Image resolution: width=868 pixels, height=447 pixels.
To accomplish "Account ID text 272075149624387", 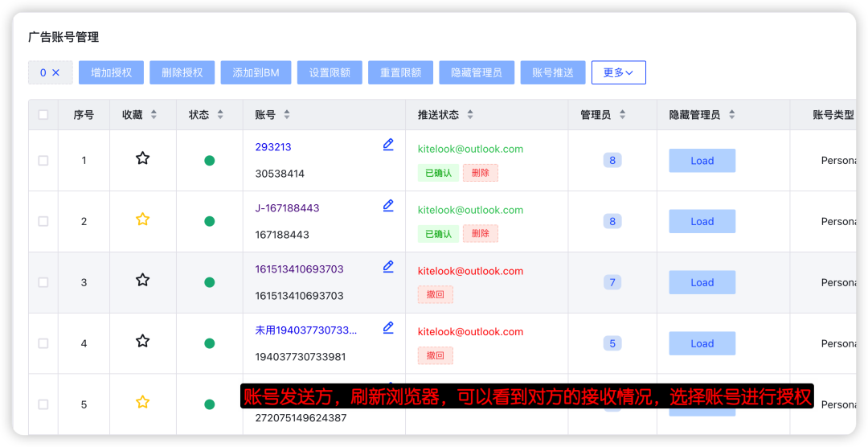I will [x=301, y=417].
